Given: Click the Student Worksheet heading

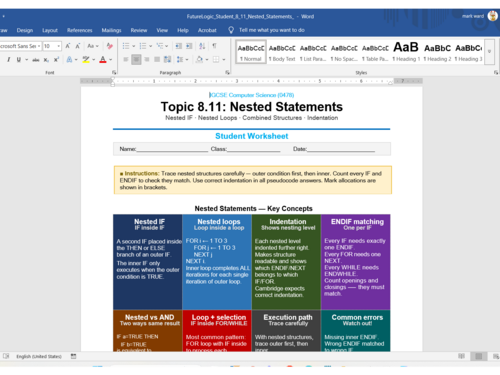Looking at the screenshot, I should [252, 136].
